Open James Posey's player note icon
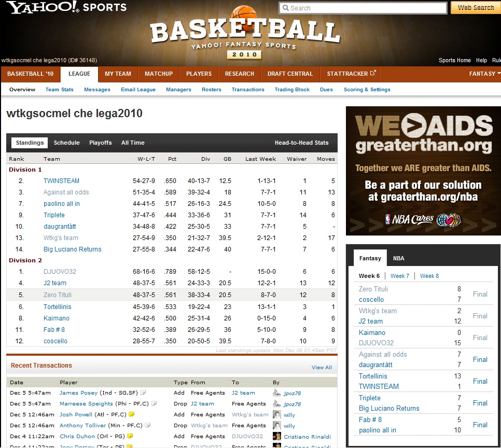Screen dimensions: 501x448 [143, 393]
